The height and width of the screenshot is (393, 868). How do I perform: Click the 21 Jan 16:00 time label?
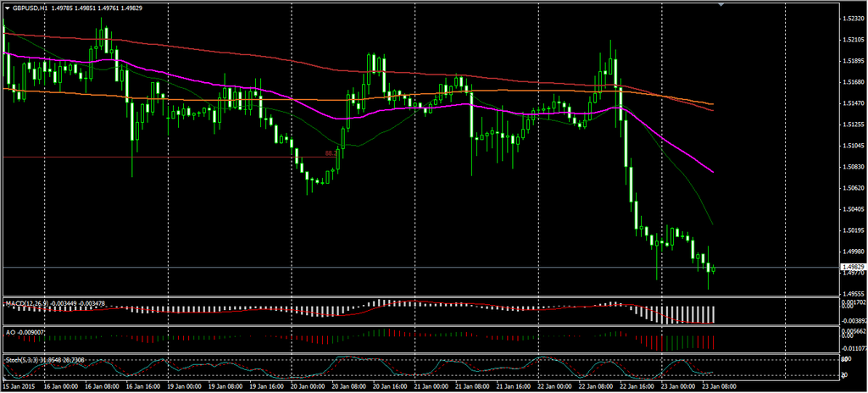(514, 385)
